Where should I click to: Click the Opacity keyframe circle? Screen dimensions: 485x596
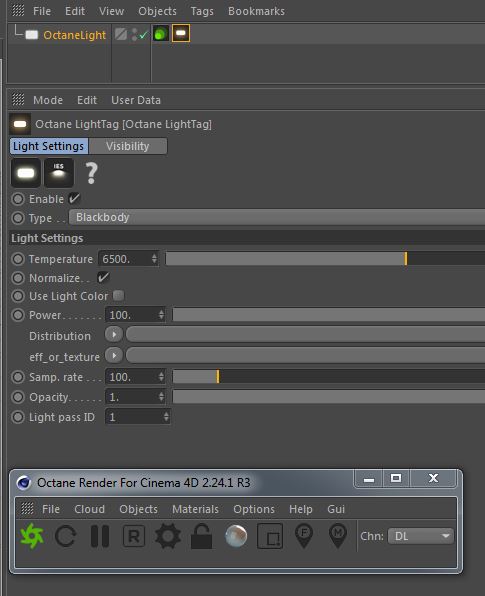tap(18, 397)
